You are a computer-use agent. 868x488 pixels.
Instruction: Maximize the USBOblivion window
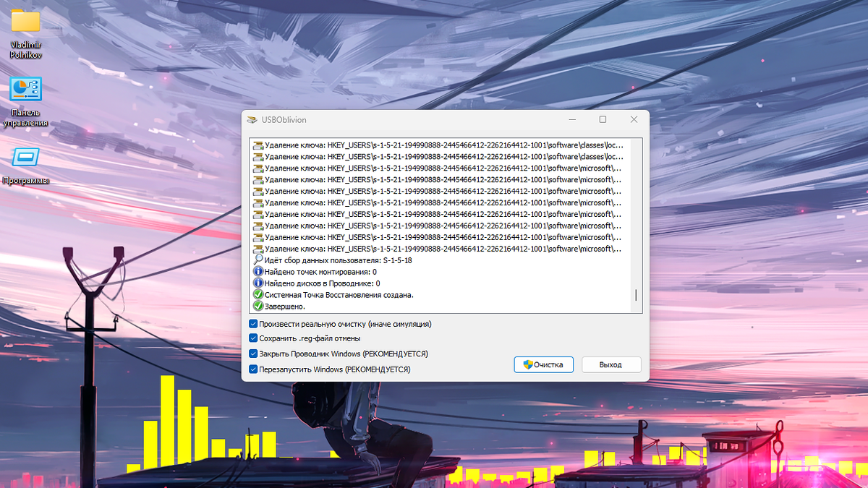(603, 120)
